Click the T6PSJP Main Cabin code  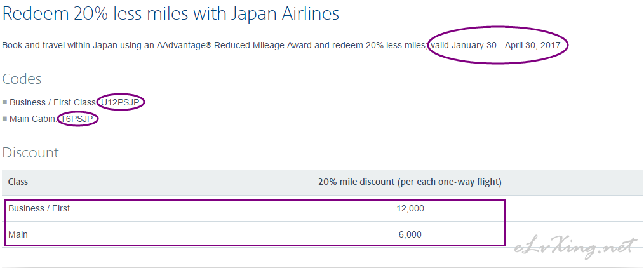(78, 119)
